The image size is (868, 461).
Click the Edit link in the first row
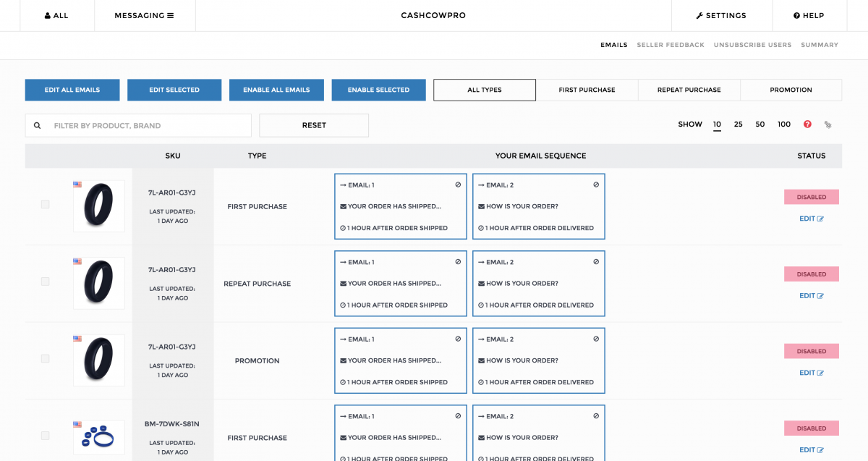tap(811, 219)
